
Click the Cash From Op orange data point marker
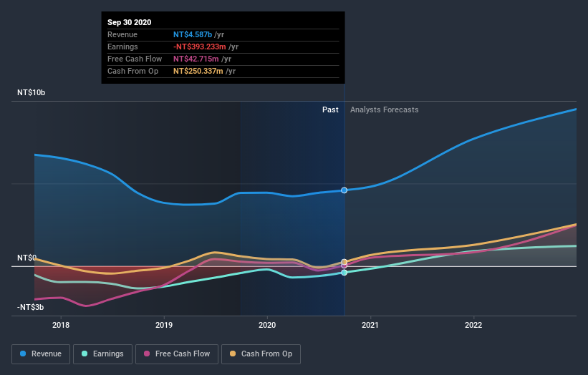344,262
